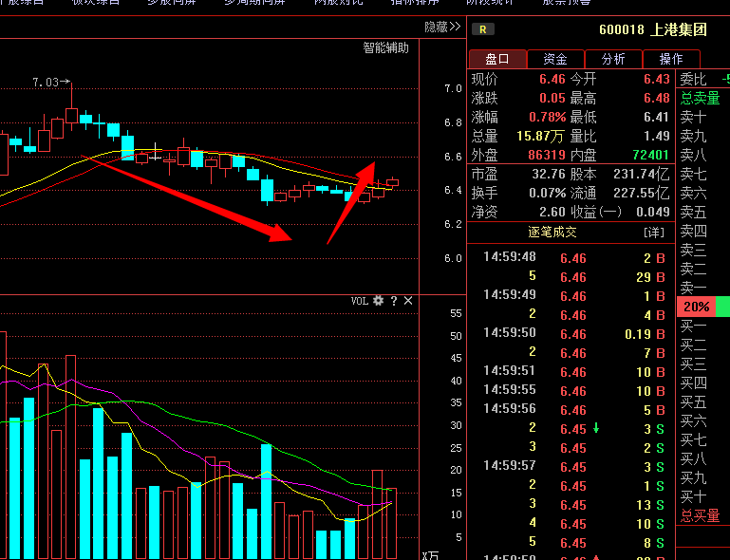
Task: Select the 卖五 order book row
Action: coord(694,212)
